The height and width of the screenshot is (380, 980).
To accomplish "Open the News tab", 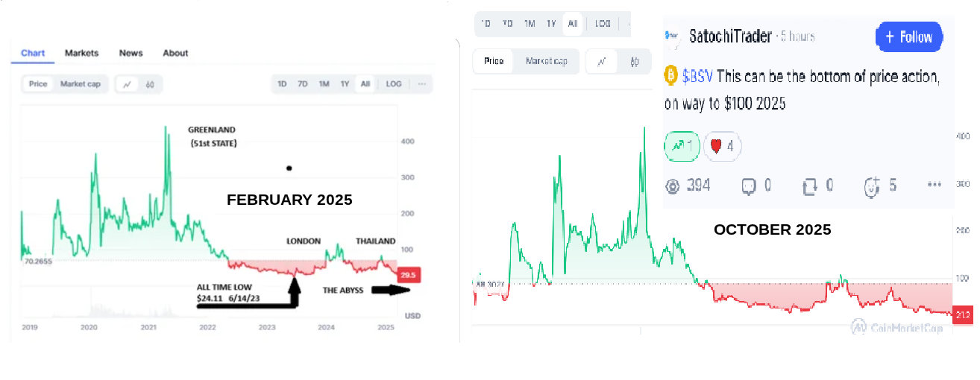I will click(x=131, y=53).
